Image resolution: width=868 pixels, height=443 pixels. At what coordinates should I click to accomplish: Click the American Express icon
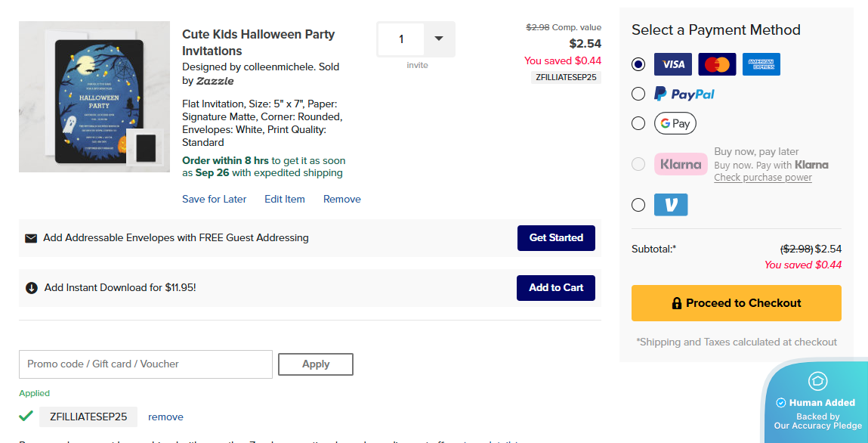[x=761, y=64]
